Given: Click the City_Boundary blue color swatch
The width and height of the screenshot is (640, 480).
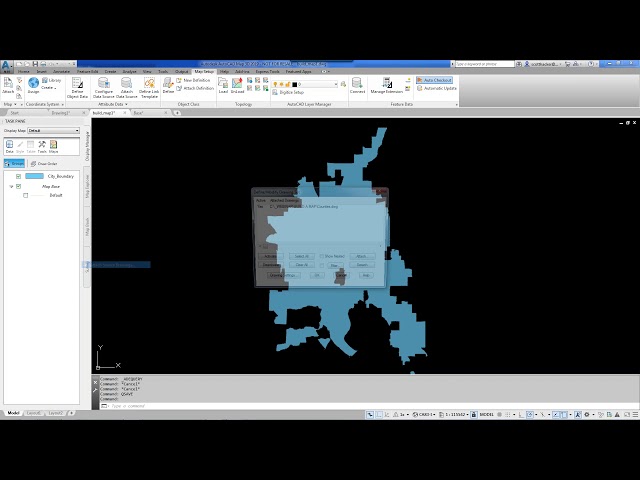Looking at the screenshot, I should click(x=34, y=176).
